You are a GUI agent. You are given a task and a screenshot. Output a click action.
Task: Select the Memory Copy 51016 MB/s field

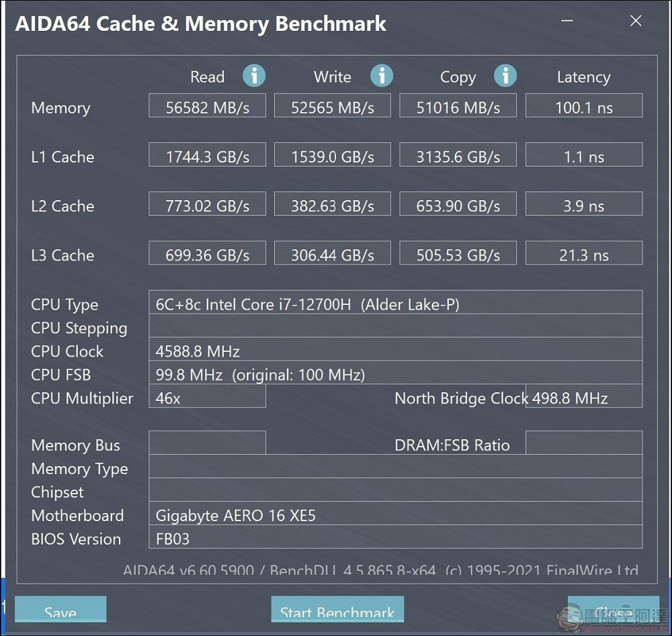pos(458,106)
